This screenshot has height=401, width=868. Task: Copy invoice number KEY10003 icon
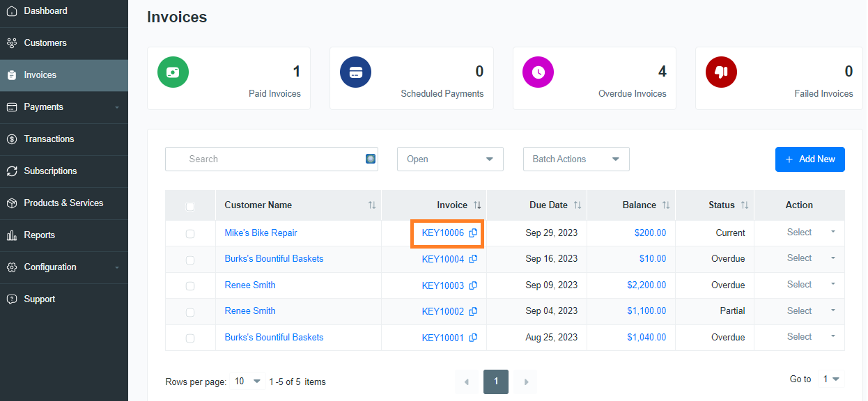pos(473,285)
